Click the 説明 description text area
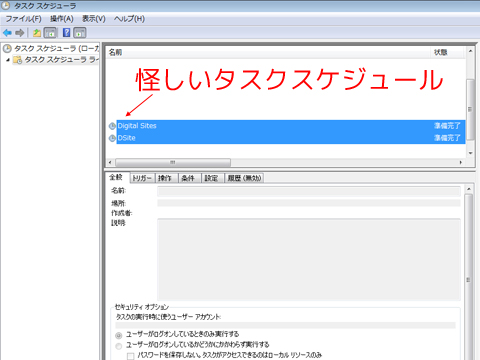This screenshot has height=360, width=480. coord(309,259)
